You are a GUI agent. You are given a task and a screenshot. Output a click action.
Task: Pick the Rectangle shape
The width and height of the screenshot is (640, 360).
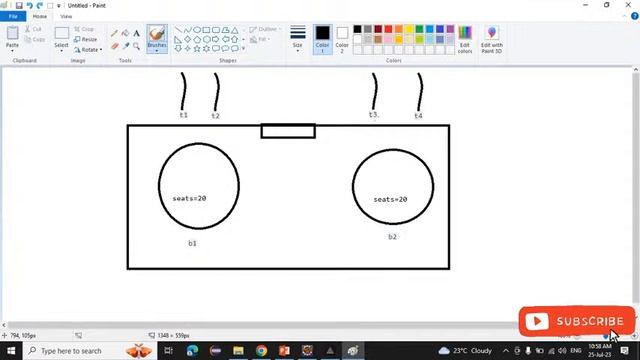(x=206, y=30)
